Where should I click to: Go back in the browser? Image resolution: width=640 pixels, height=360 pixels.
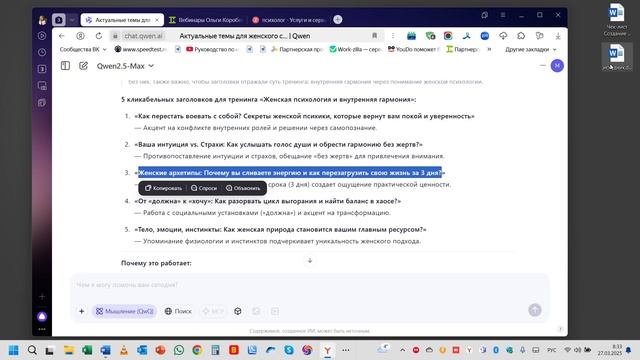(x=62, y=36)
